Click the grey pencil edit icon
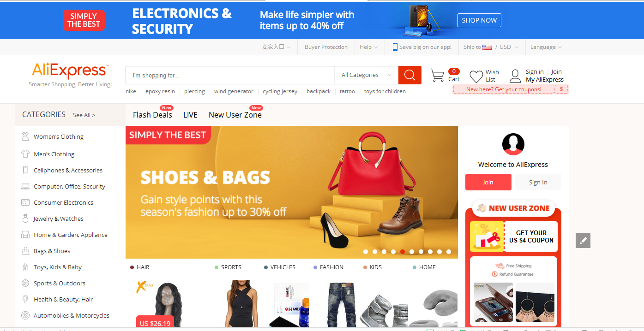 583,240
